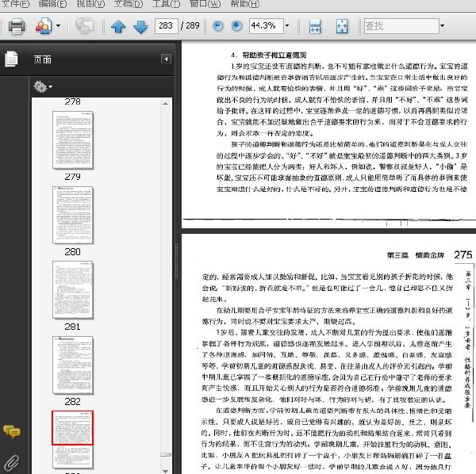Select the fit full page icon

tap(342, 26)
